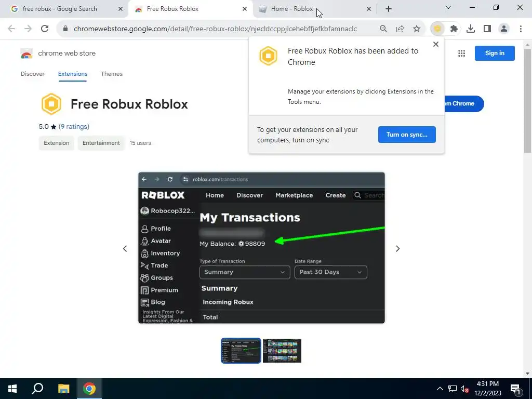Click the browser forward arrow
Screen dimensions: 532x399
(28, 29)
